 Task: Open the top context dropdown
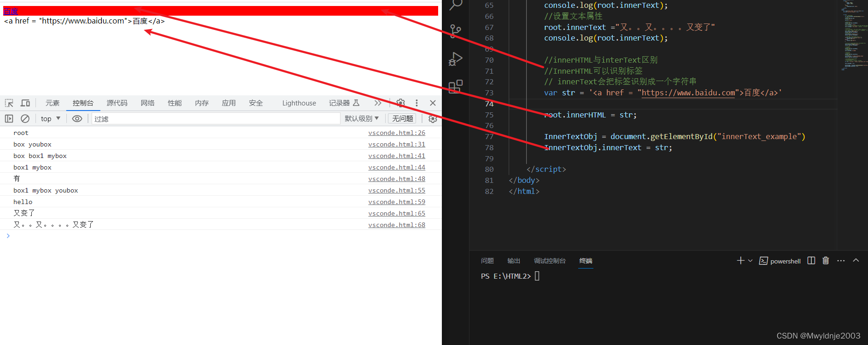pos(51,119)
